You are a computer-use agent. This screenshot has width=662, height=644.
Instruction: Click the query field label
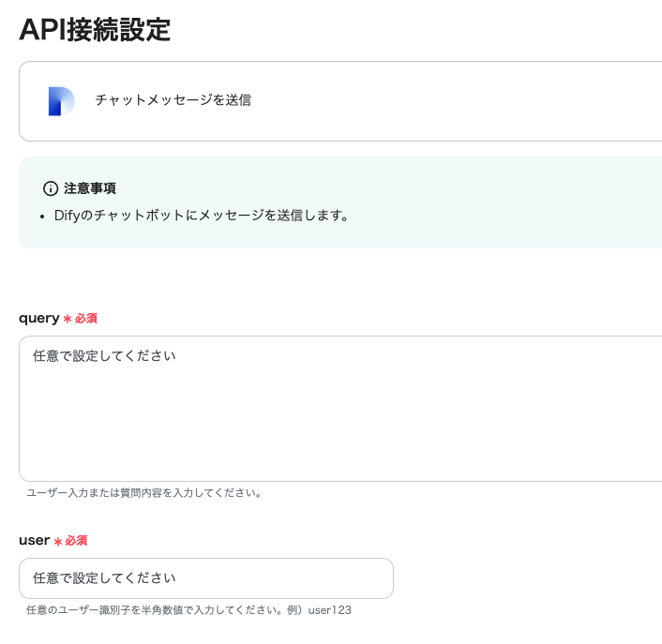(38, 318)
